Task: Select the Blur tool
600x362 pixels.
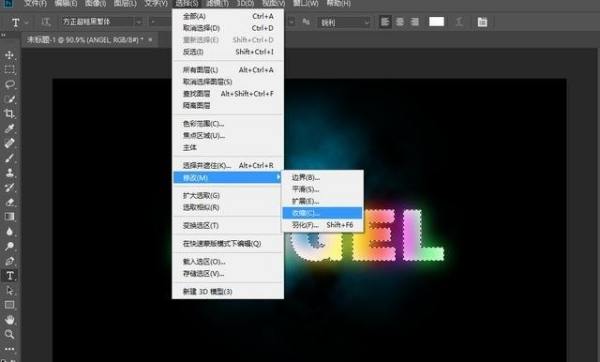Action: pos(10,231)
